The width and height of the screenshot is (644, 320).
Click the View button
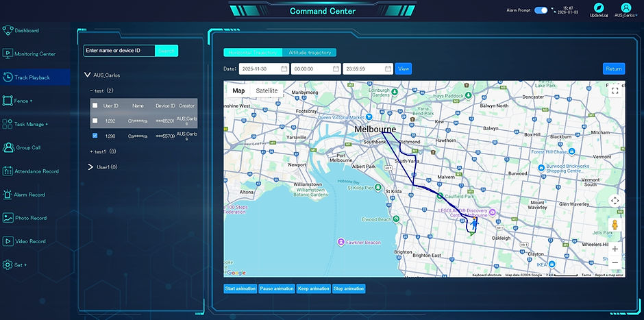click(x=404, y=69)
